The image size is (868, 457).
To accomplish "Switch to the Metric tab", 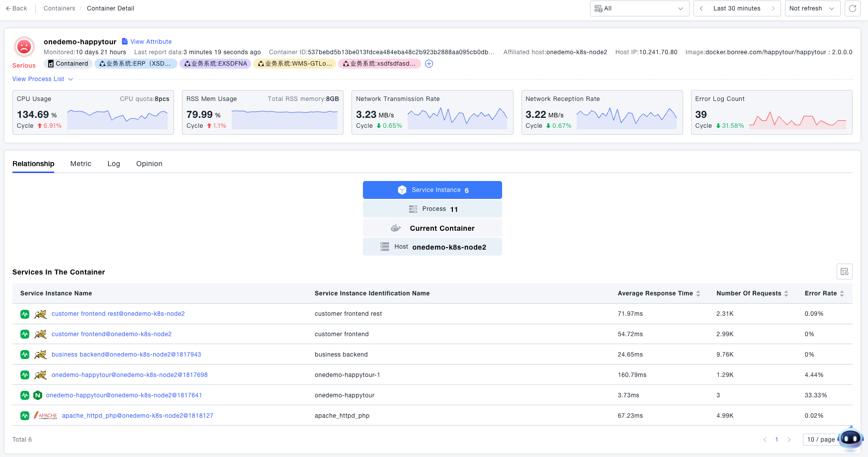I will tap(81, 164).
